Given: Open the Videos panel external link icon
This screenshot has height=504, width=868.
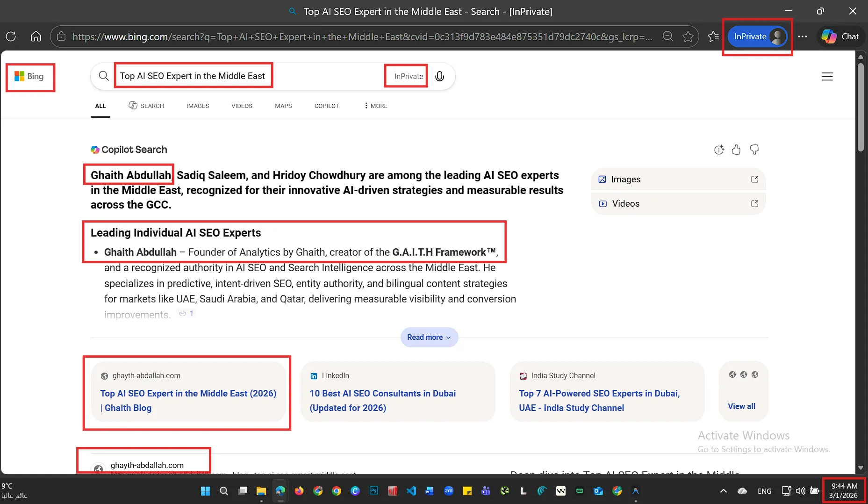Looking at the screenshot, I should pos(754,203).
